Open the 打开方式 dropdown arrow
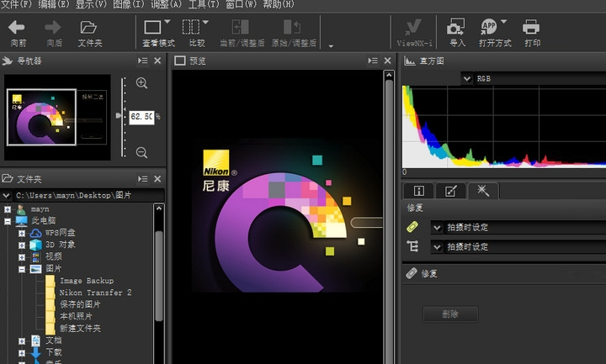This screenshot has width=606, height=364. coord(503,22)
